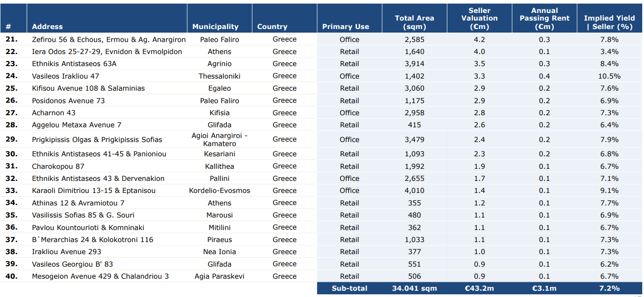Image resolution: width=644 pixels, height=297 pixels.
Task: Click the Kordelio-Evosmos municipality cell
Action: (x=219, y=191)
